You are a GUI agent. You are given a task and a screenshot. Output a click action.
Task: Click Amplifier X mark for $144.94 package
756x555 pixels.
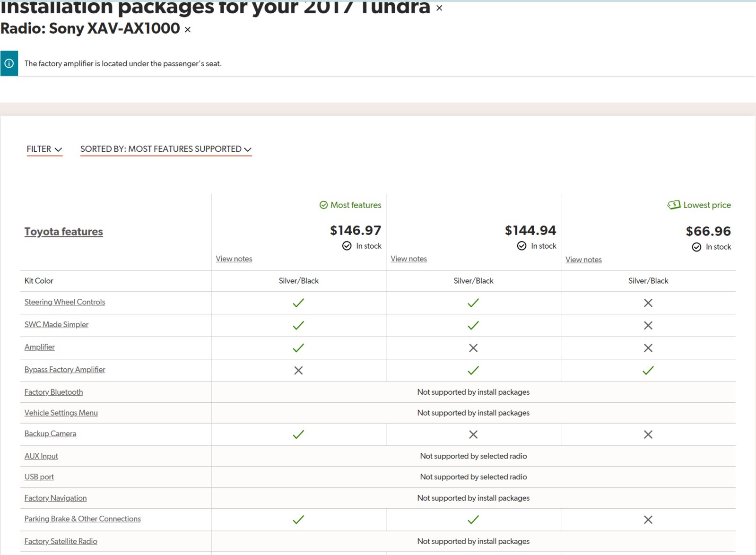pyautogui.click(x=473, y=348)
